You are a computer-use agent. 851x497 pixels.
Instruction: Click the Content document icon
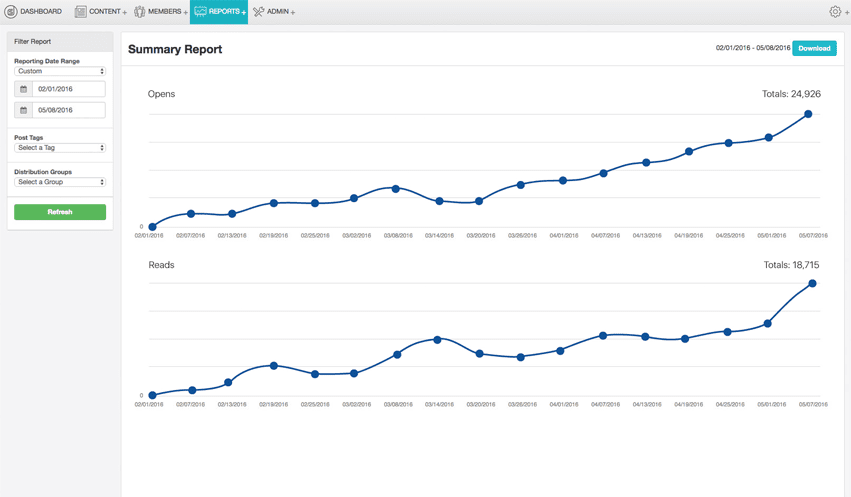(x=80, y=12)
